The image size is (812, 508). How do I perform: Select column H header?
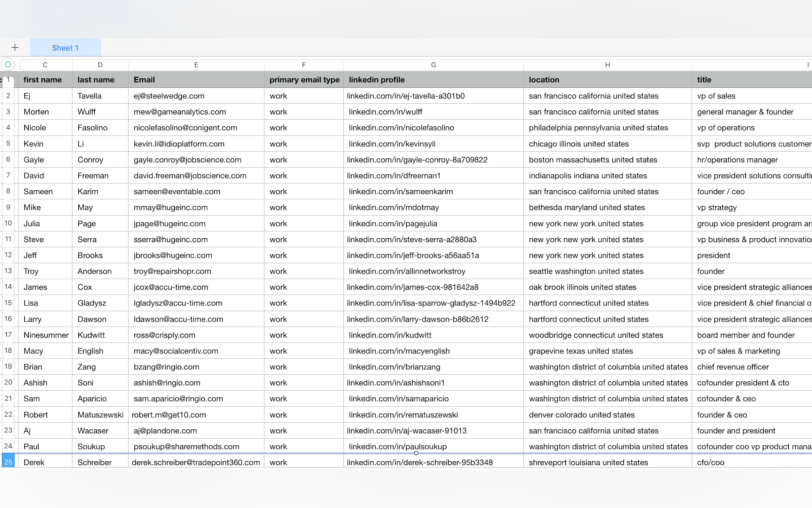coord(608,65)
